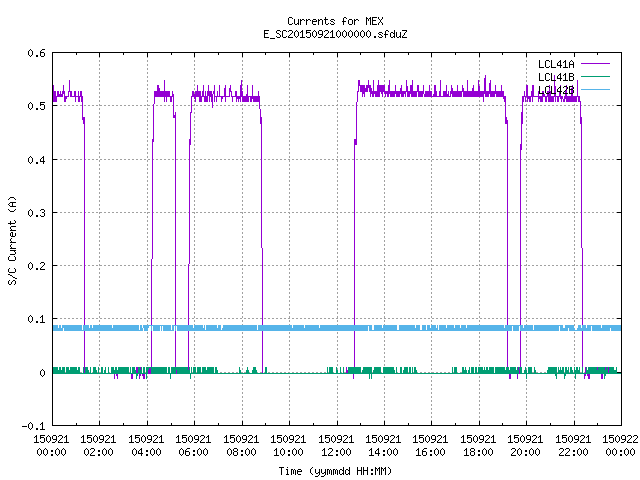The height and width of the screenshot is (480, 640).
Task: Click the 'Time (yymmdd HH:MM)' x-axis label
Action: click(x=335, y=471)
